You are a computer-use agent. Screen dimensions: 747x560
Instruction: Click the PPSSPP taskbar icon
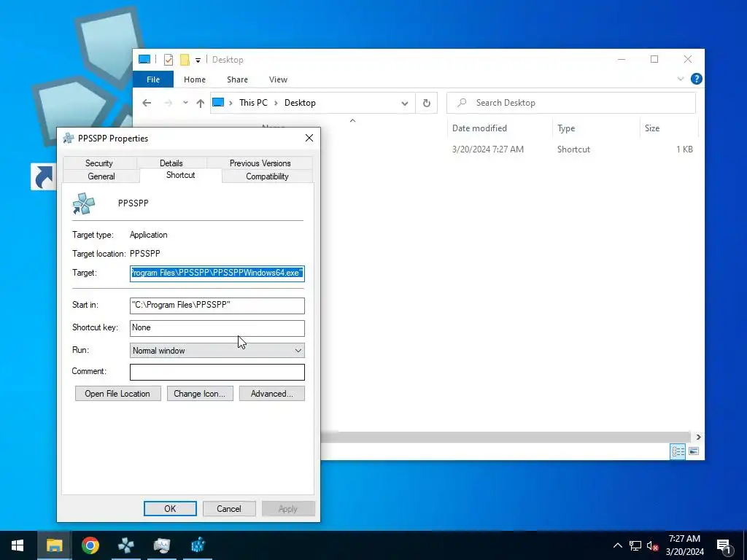pos(125,545)
